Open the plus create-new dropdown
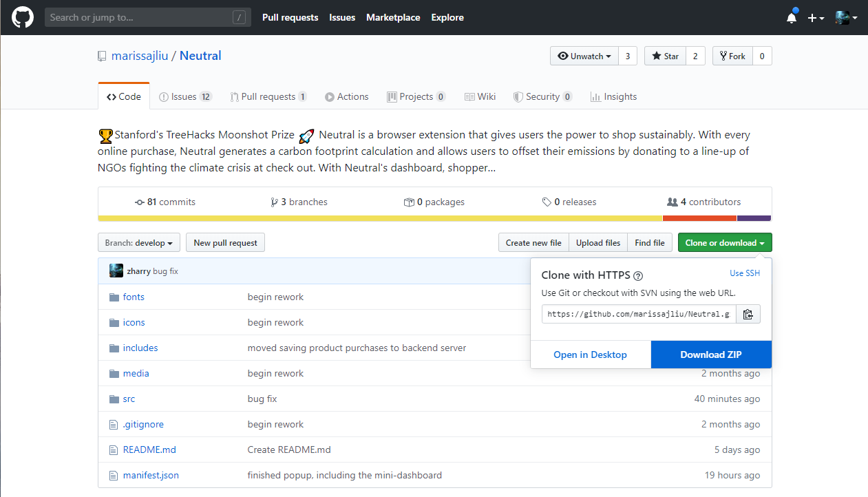Viewport: 868px width, 497px height. click(816, 18)
